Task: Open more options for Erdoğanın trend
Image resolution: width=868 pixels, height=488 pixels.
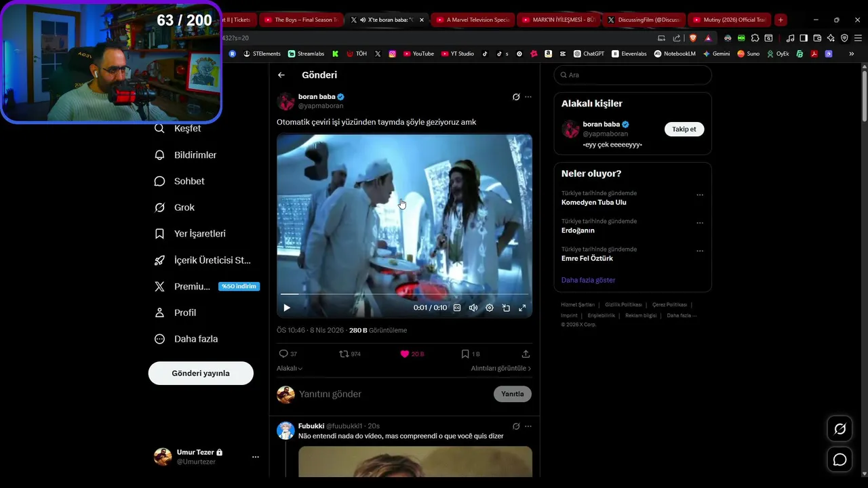Action: [x=700, y=223]
